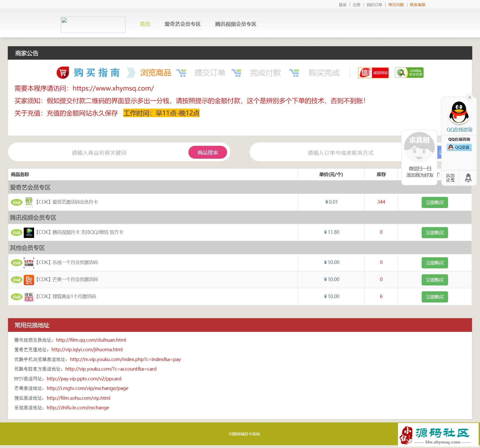
Task: Click the rocket back-to-top icon
Action: [x=468, y=178]
